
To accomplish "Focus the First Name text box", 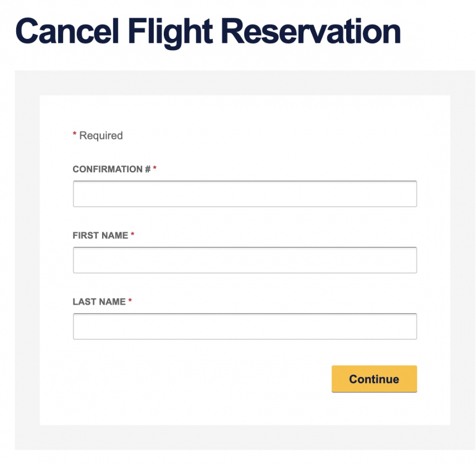I will click(x=245, y=260).
